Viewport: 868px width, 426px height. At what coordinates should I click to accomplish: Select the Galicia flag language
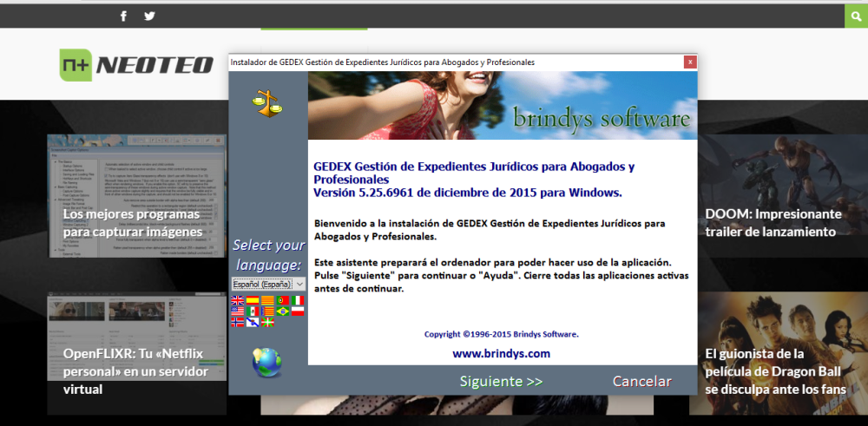[x=253, y=322]
